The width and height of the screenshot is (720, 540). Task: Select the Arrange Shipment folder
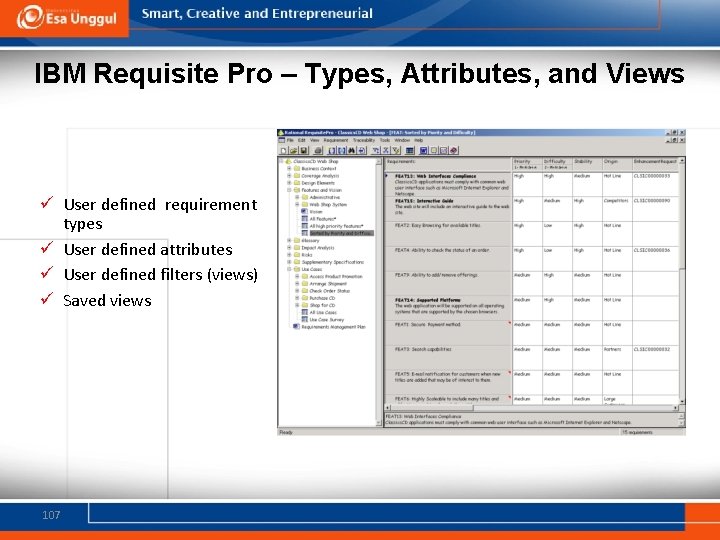coord(328,284)
